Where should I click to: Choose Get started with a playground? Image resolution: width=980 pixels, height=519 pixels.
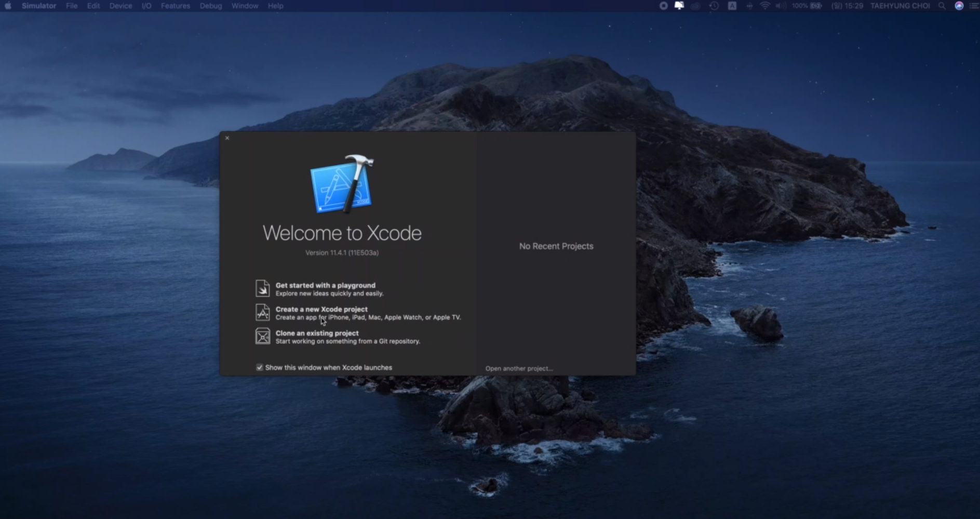coord(330,289)
